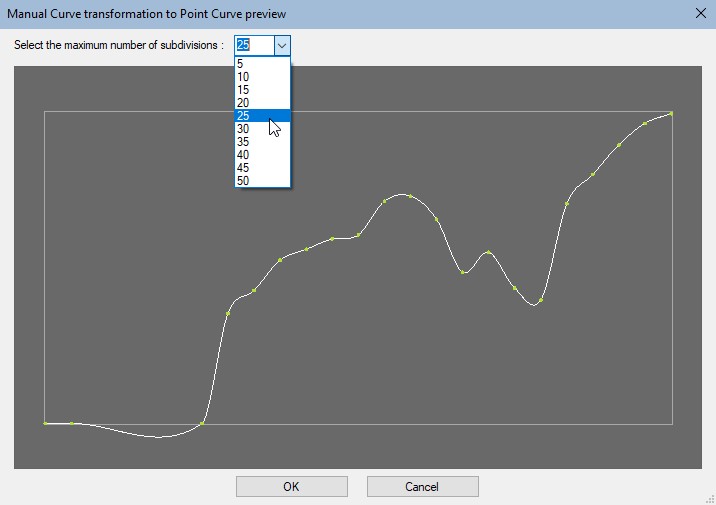Click the resize grip in dialog corner
Image resolution: width=716 pixels, height=505 pixels.
click(709, 498)
